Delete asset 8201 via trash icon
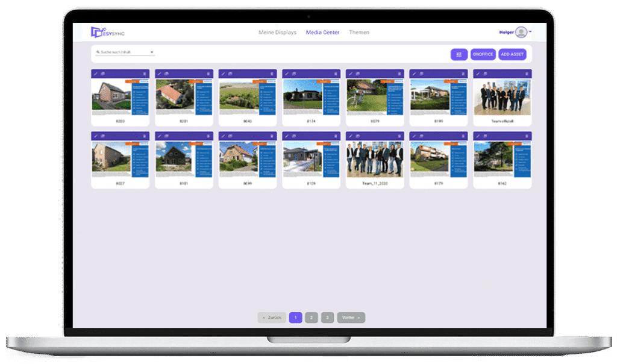 pyautogui.click(x=208, y=74)
